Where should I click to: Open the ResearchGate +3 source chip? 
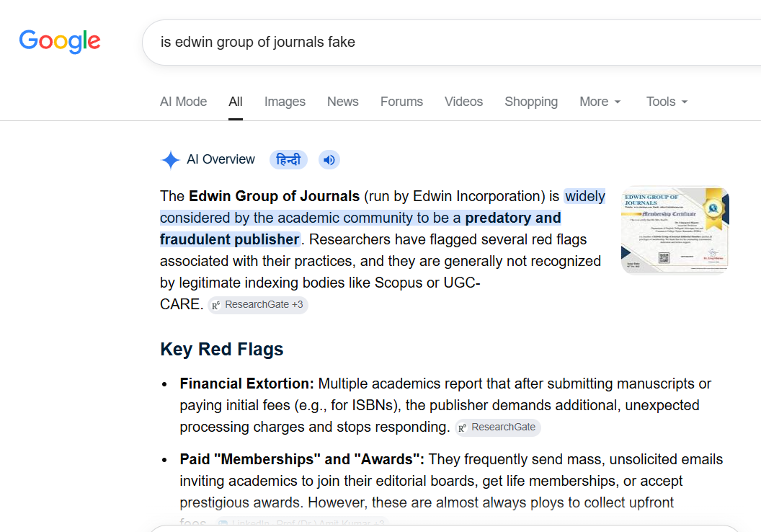pyautogui.click(x=258, y=305)
